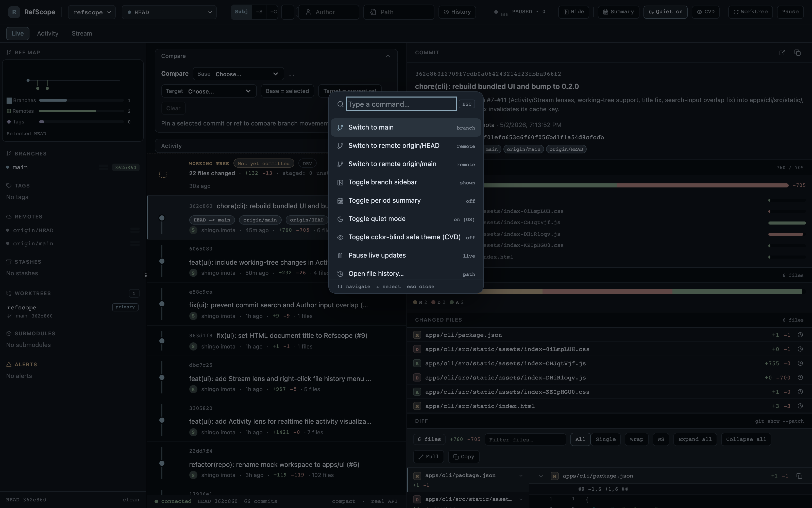Click the Branches bar in Ref Map
Viewport: 812px width, 508px height.
coord(81,101)
